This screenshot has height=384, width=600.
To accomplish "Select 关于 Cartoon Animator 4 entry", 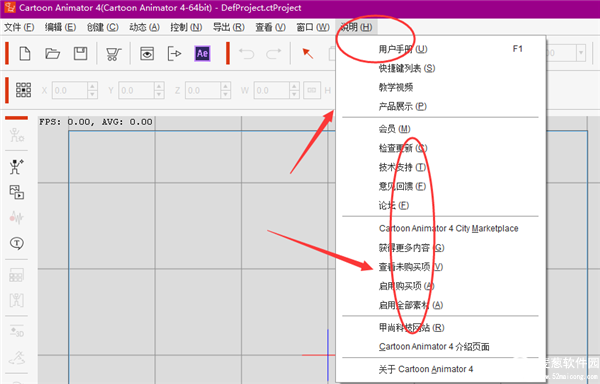I will click(x=440, y=369).
